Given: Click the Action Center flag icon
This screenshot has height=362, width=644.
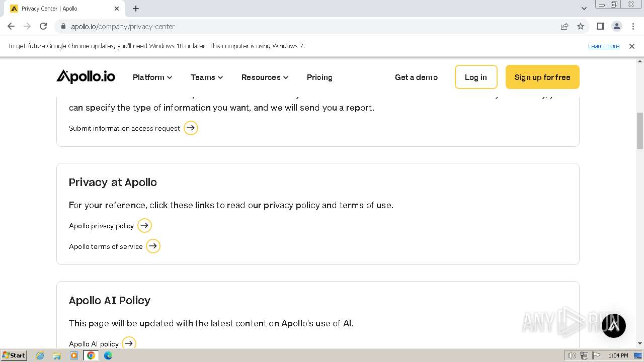Looking at the screenshot, I should 595,355.
